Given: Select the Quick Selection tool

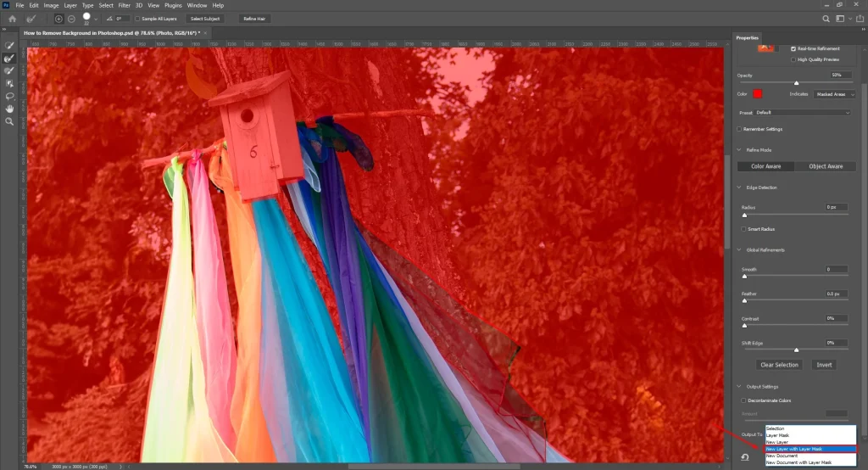Looking at the screenshot, I should coord(9,46).
